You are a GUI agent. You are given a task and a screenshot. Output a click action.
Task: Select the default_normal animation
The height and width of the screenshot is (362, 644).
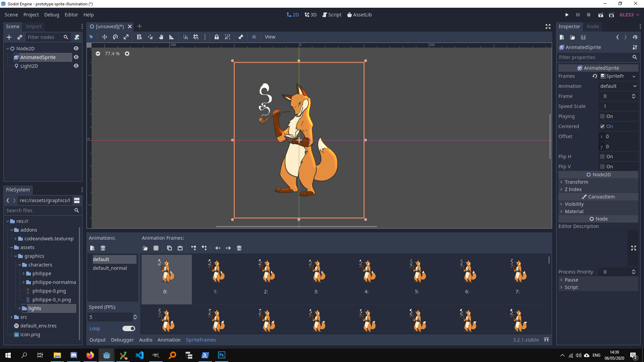110,268
